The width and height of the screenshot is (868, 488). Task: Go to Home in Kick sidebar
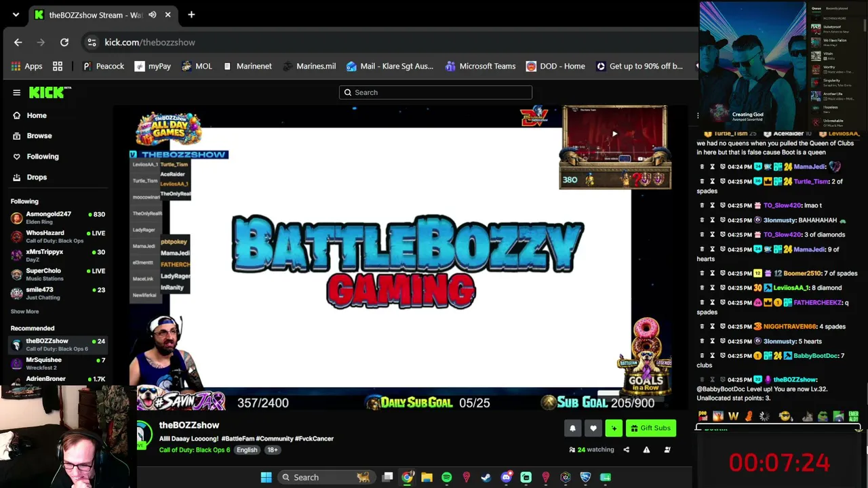click(x=30, y=115)
